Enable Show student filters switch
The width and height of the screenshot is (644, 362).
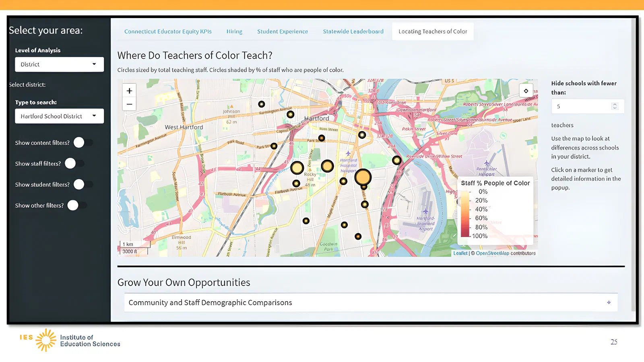83,184
